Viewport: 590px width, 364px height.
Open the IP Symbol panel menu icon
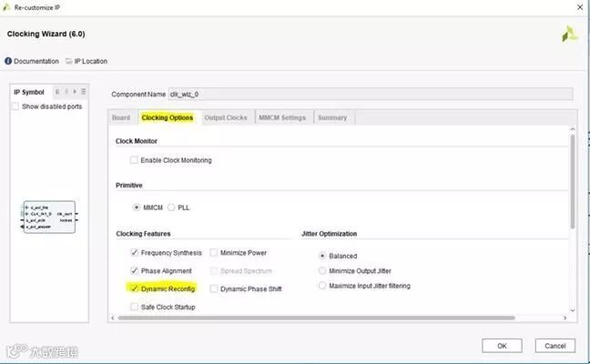coord(84,92)
